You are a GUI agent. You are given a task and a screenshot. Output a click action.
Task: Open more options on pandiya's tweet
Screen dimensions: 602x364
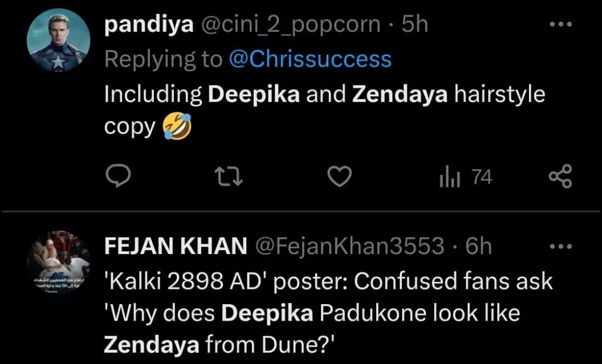tap(559, 25)
